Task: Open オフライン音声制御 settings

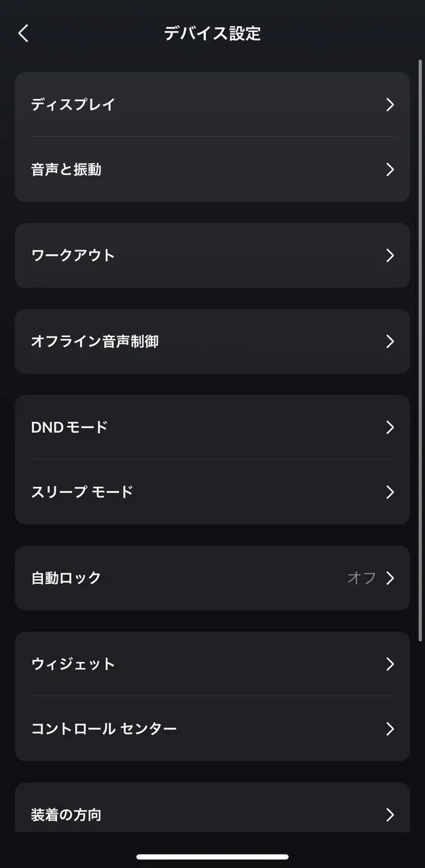Action: point(95,341)
